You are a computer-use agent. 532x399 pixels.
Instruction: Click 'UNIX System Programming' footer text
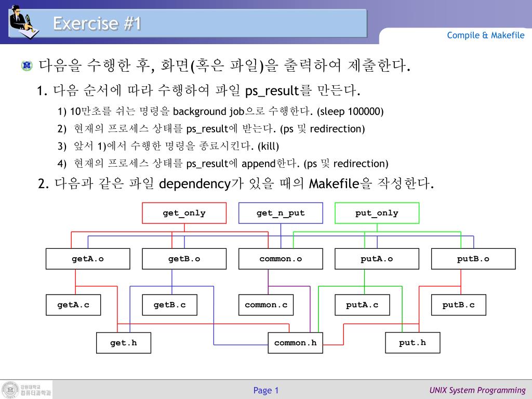pos(477,390)
